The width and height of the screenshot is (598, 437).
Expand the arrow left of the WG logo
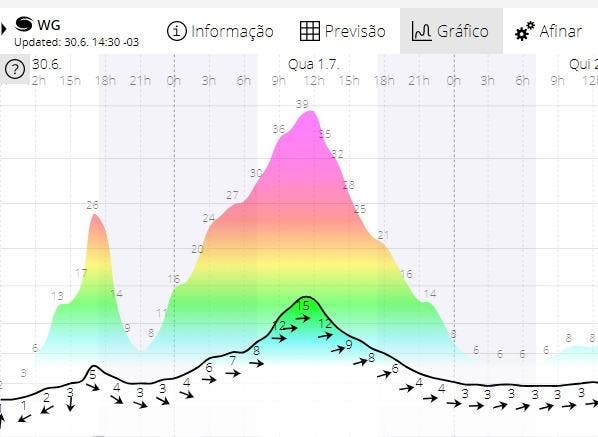pos(3,29)
